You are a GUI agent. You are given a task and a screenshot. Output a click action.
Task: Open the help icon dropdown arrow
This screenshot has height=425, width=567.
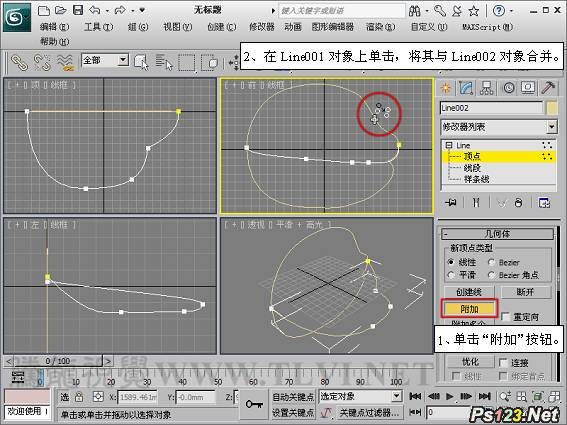[511, 11]
